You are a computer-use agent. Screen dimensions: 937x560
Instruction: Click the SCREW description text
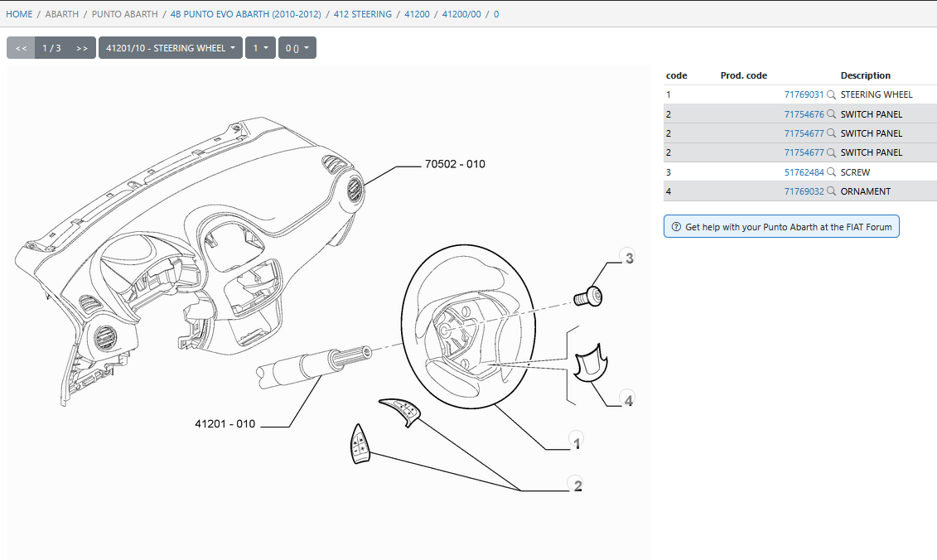coord(855,172)
